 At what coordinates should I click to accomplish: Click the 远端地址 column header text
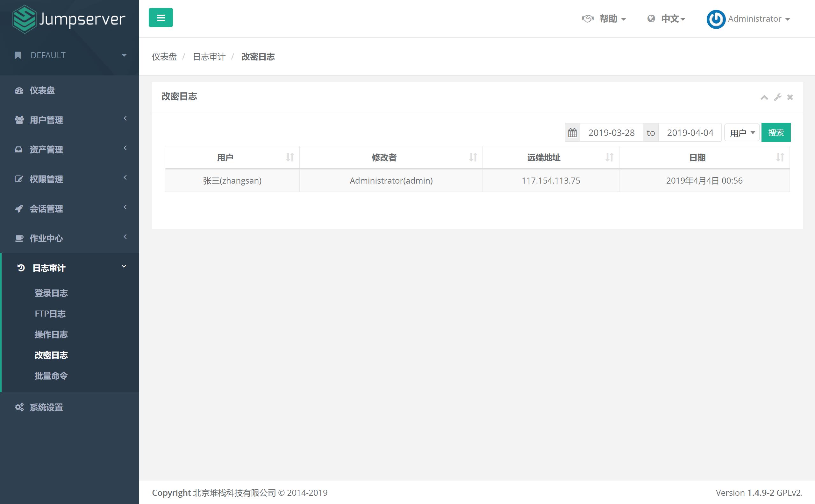[544, 157]
